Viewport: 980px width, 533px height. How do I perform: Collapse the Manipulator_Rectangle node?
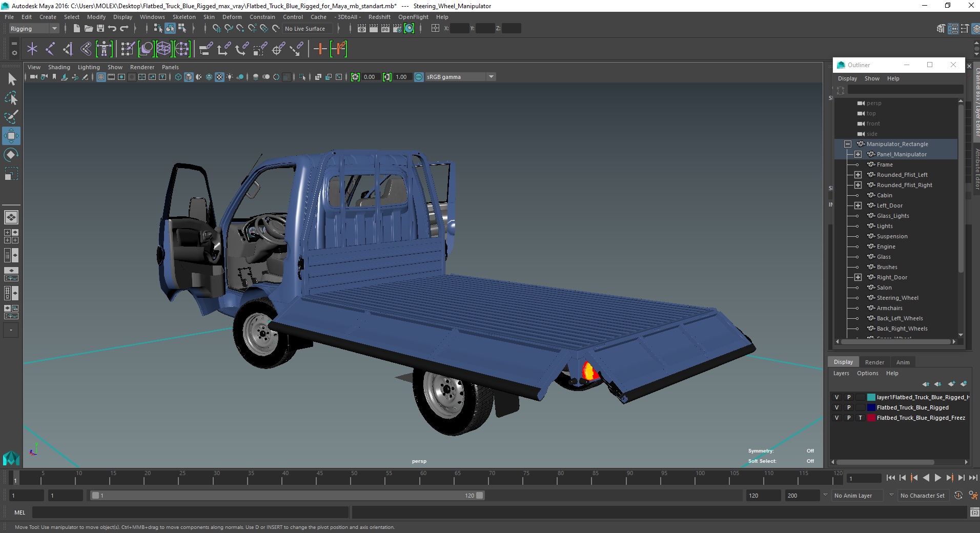[848, 144]
